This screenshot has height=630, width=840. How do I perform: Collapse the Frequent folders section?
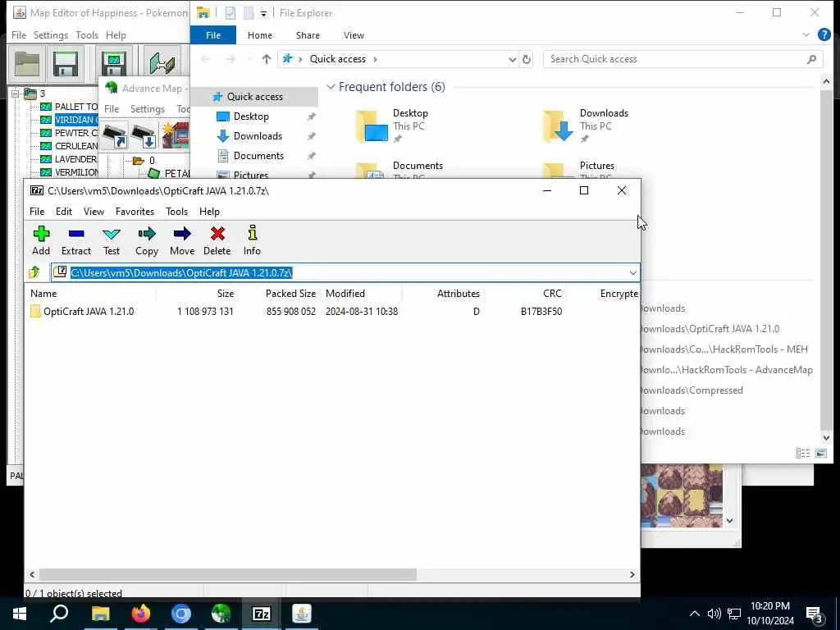(x=331, y=87)
